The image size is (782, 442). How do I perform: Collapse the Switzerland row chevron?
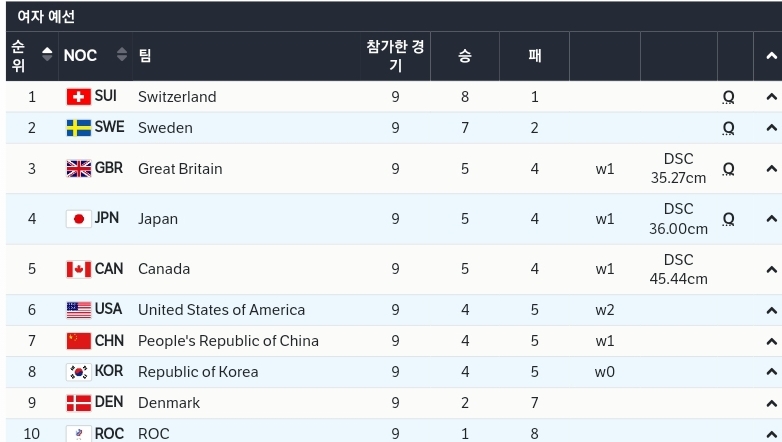tap(771, 97)
